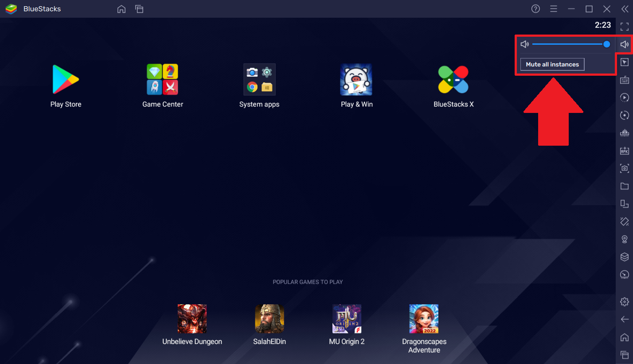633x364 pixels.
Task: Click the Mute all instances button
Action: point(552,64)
